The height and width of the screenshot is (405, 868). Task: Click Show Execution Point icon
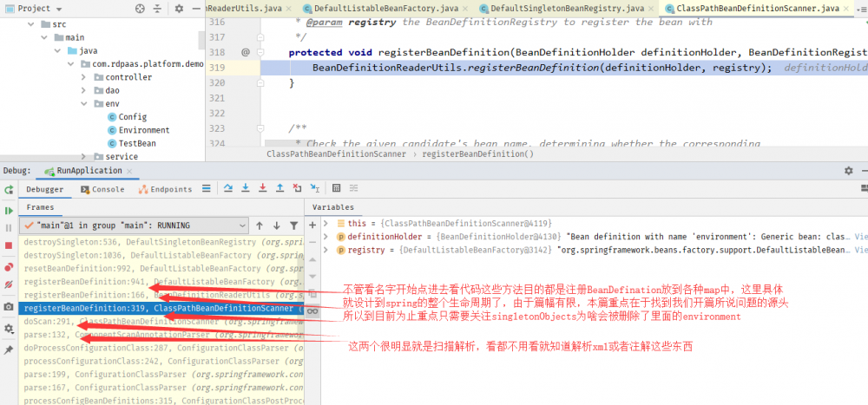[207, 188]
